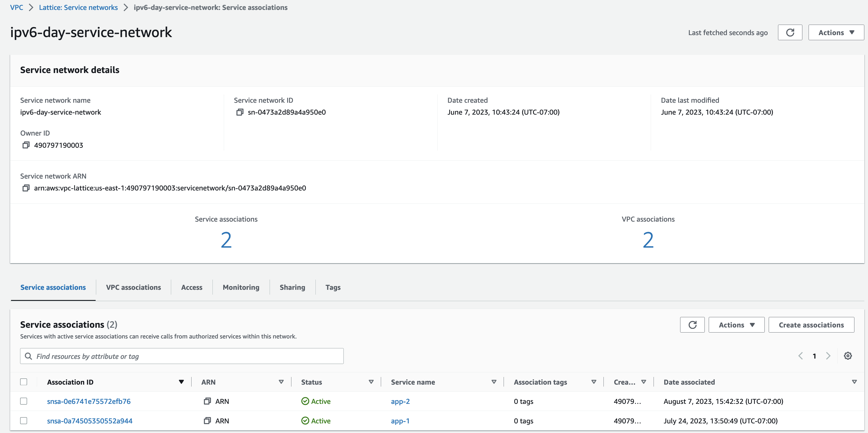Open the top-right Actions dropdown
868x433 pixels.
[836, 33]
